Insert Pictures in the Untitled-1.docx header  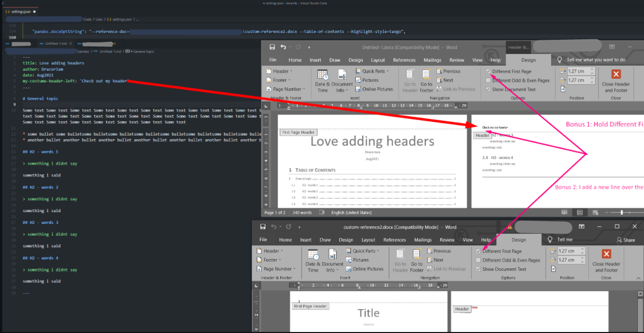pos(367,80)
